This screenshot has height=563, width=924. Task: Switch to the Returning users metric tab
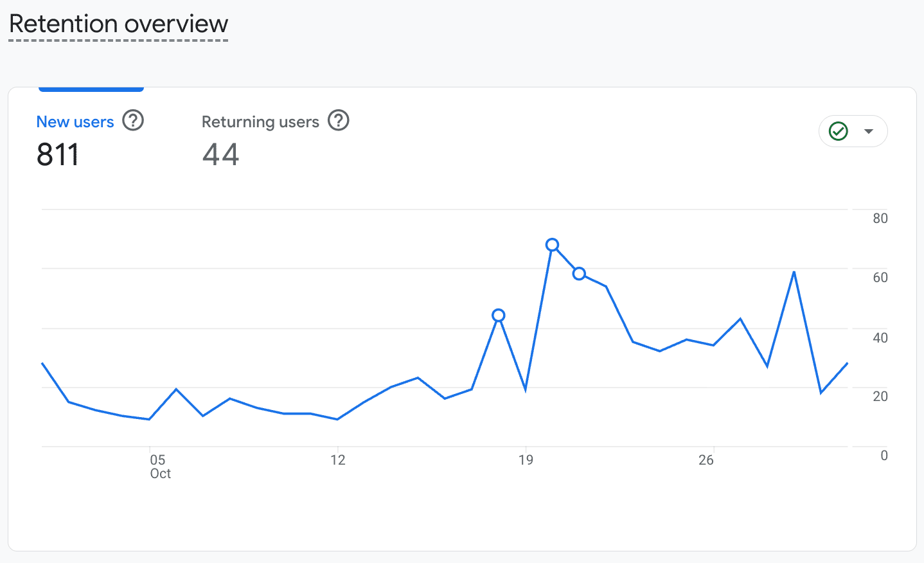(x=260, y=122)
